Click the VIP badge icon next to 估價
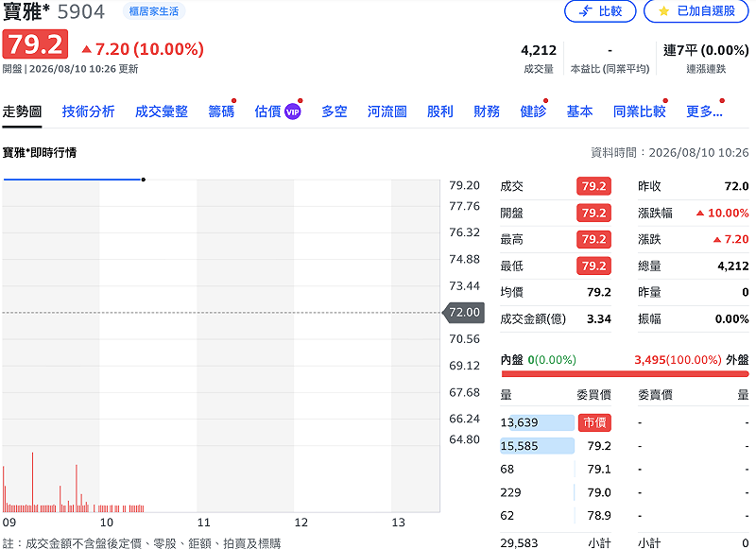The image size is (756, 549). pyautogui.click(x=293, y=112)
